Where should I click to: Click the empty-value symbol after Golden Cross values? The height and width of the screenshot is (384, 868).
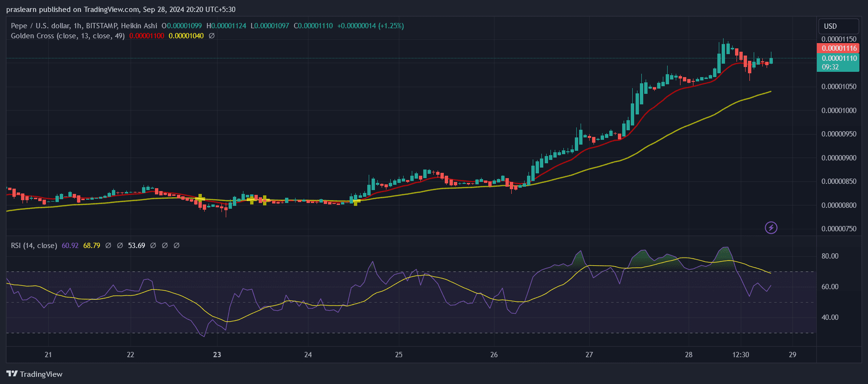coord(212,36)
